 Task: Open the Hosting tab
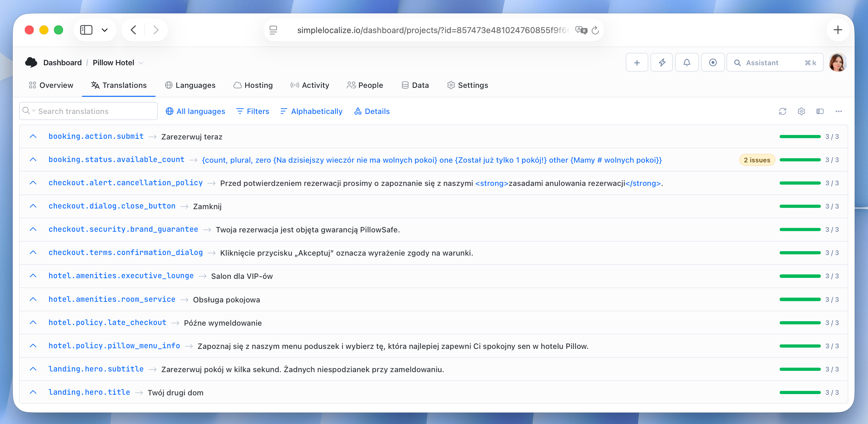[253, 85]
